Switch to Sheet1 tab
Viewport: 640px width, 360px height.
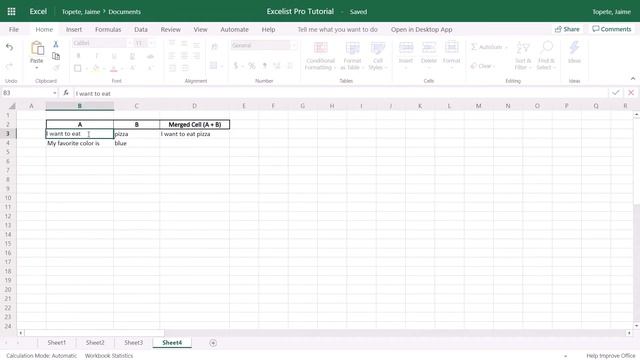pos(56,343)
